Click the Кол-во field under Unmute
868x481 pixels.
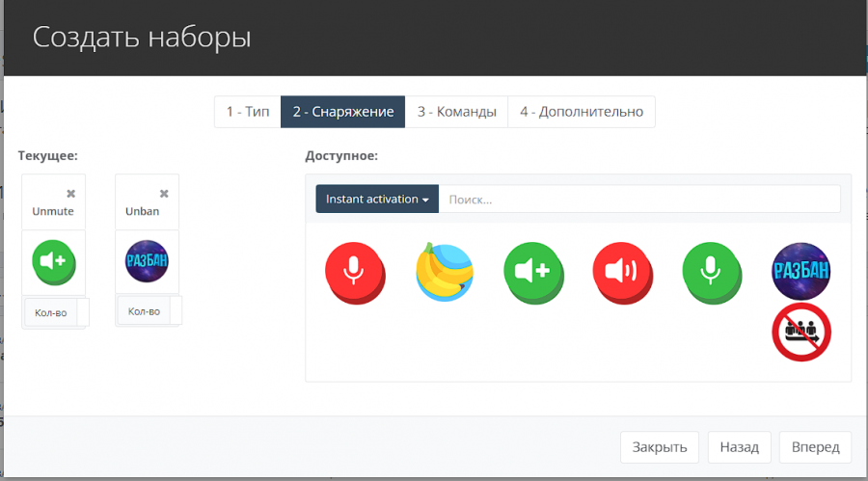pos(50,312)
